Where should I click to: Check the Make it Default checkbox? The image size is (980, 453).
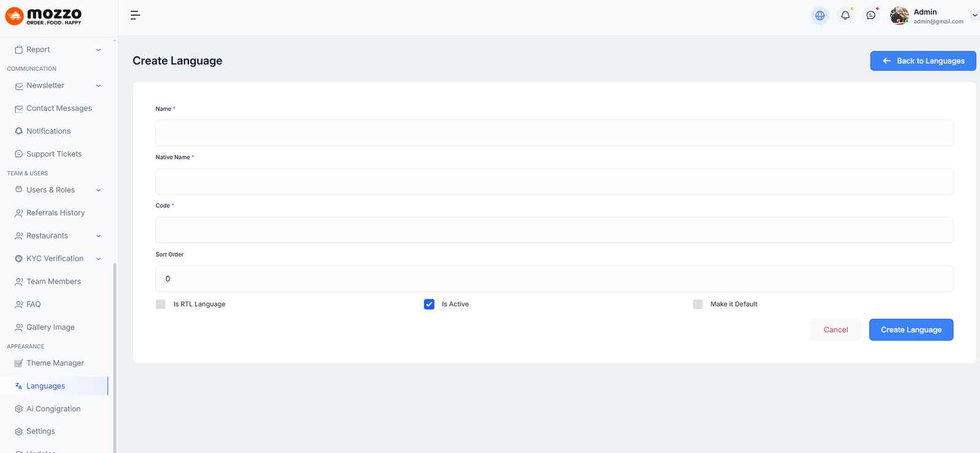coord(698,304)
